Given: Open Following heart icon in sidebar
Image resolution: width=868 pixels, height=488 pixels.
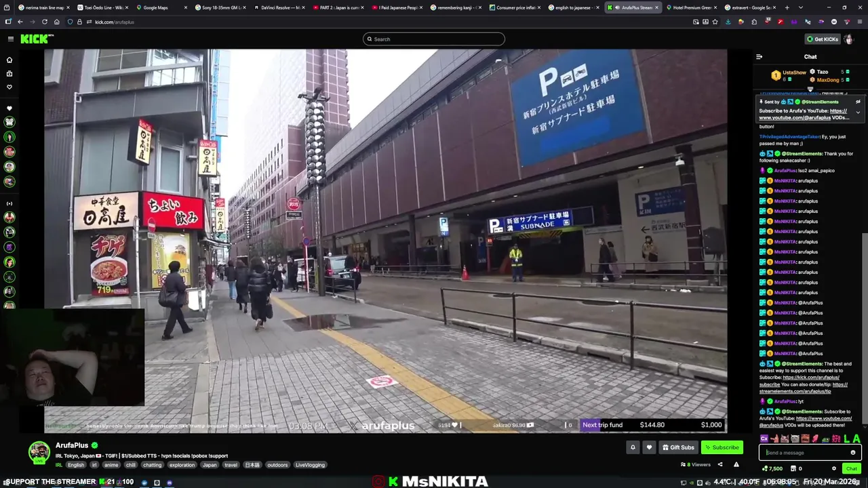Looking at the screenshot, I should pyautogui.click(x=9, y=87).
